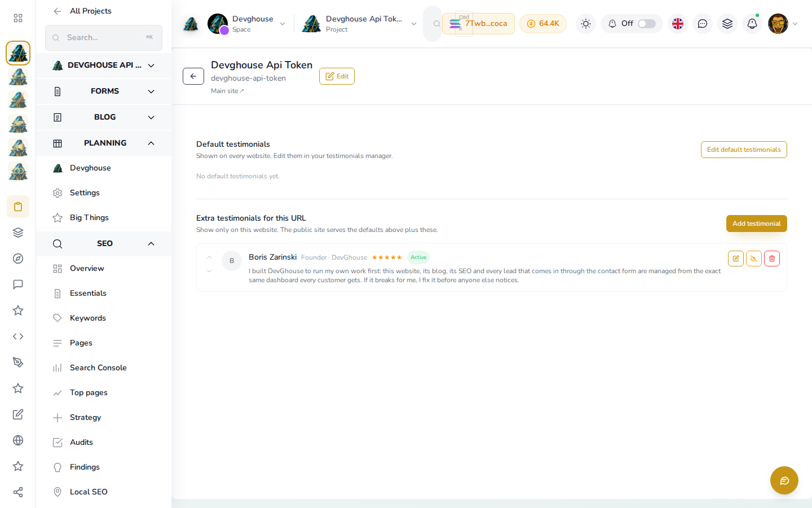Click the back arrow next to project title
812x508 pixels.
[193, 76]
